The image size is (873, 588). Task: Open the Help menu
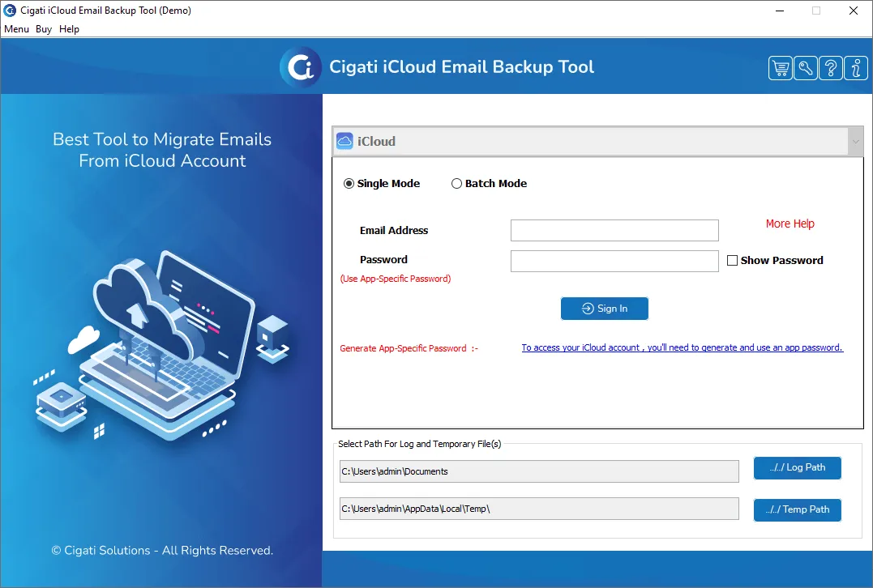(70, 29)
